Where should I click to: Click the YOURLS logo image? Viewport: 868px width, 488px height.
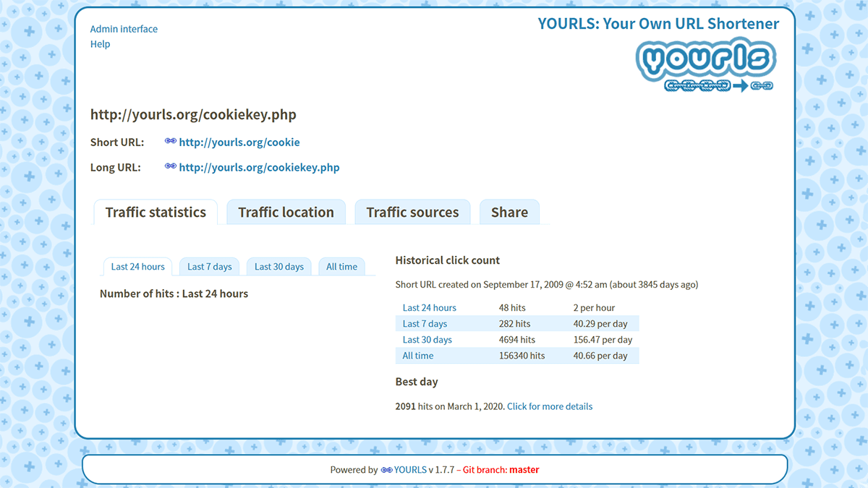coord(705,64)
